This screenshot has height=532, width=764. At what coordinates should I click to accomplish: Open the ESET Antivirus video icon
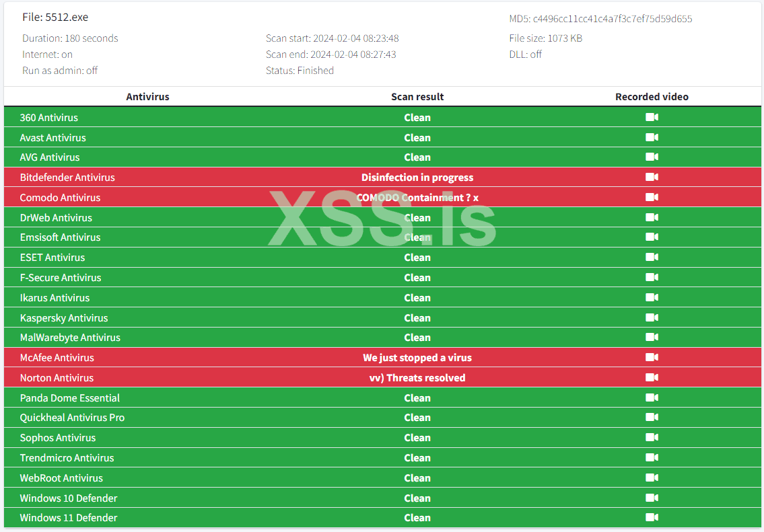(652, 257)
